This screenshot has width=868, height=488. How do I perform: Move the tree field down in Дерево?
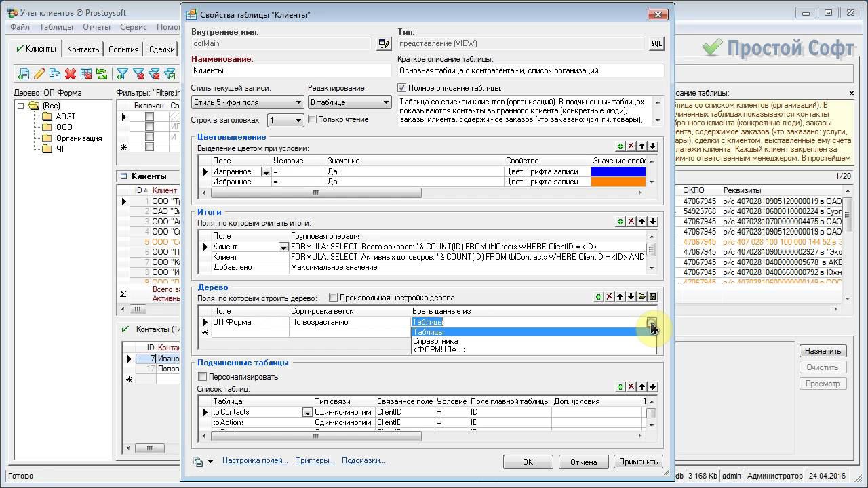(631, 297)
